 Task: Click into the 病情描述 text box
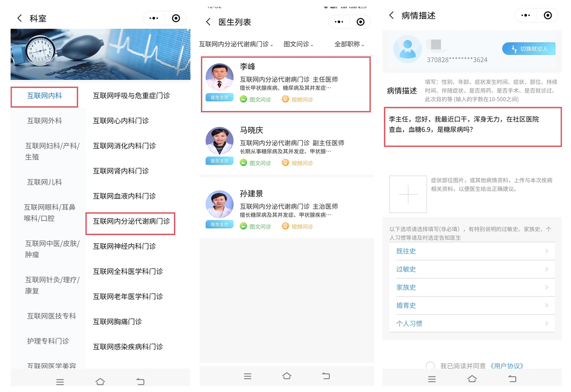click(x=472, y=127)
